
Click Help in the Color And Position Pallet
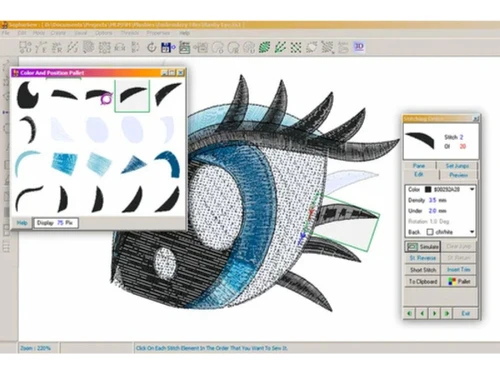22,223
